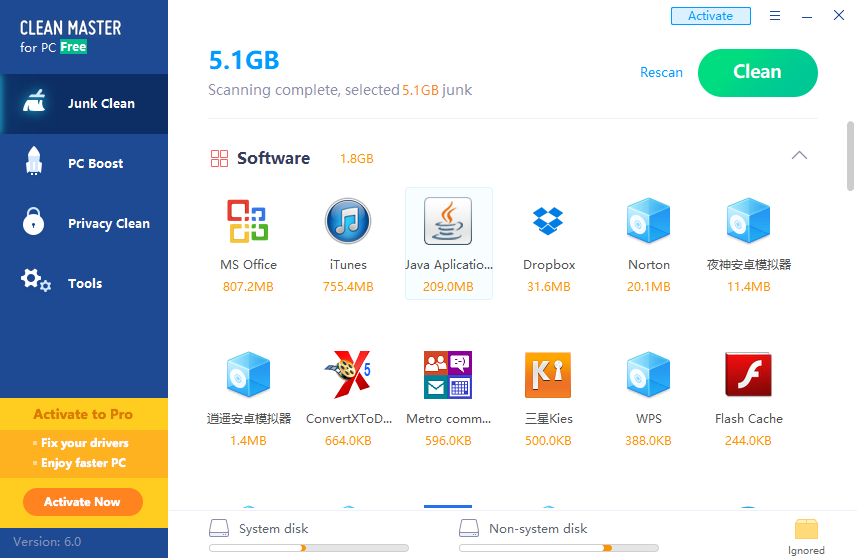Click the Norton blue cube icon

[648, 221]
